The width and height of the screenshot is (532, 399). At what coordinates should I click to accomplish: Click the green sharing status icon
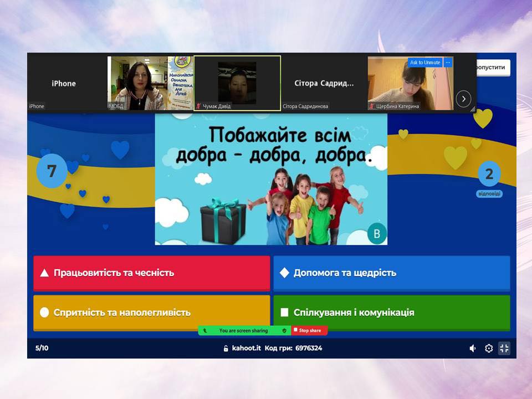point(205,331)
